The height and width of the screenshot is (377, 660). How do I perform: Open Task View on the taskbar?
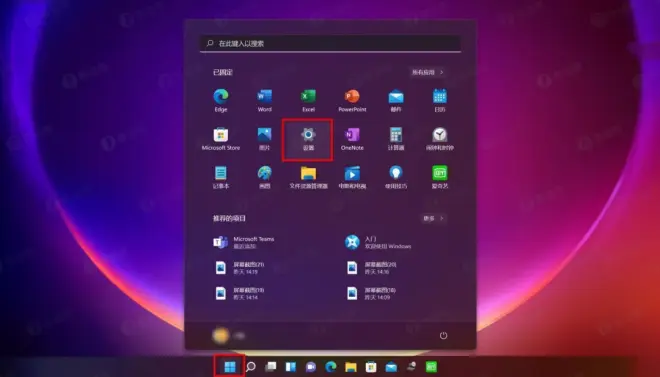point(271,367)
